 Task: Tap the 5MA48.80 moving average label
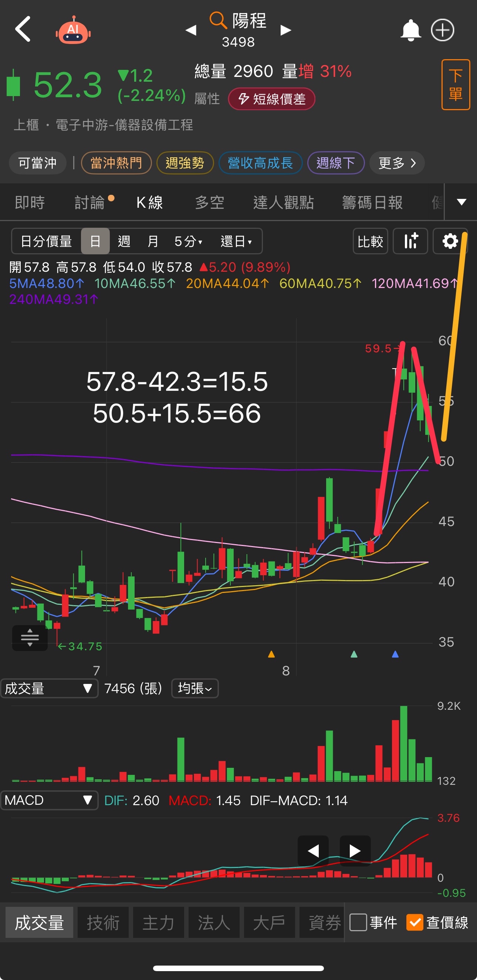(47, 284)
